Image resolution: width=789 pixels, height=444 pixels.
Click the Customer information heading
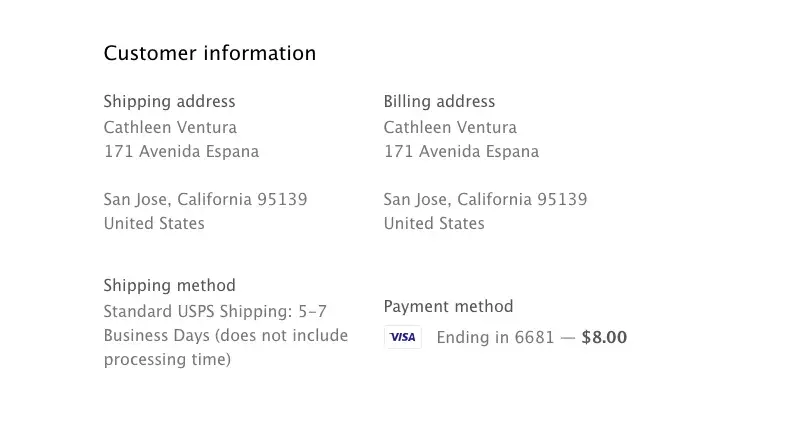tap(210, 53)
